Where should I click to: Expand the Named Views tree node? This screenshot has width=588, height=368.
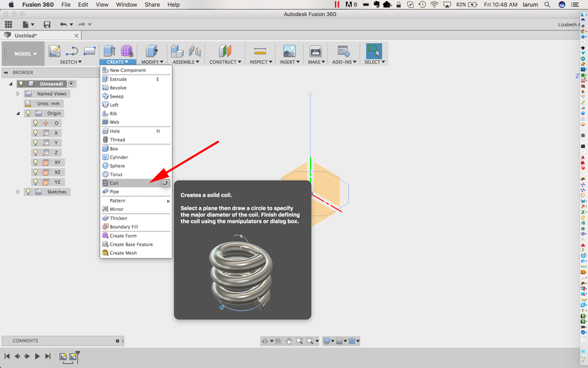click(x=18, y=94)
